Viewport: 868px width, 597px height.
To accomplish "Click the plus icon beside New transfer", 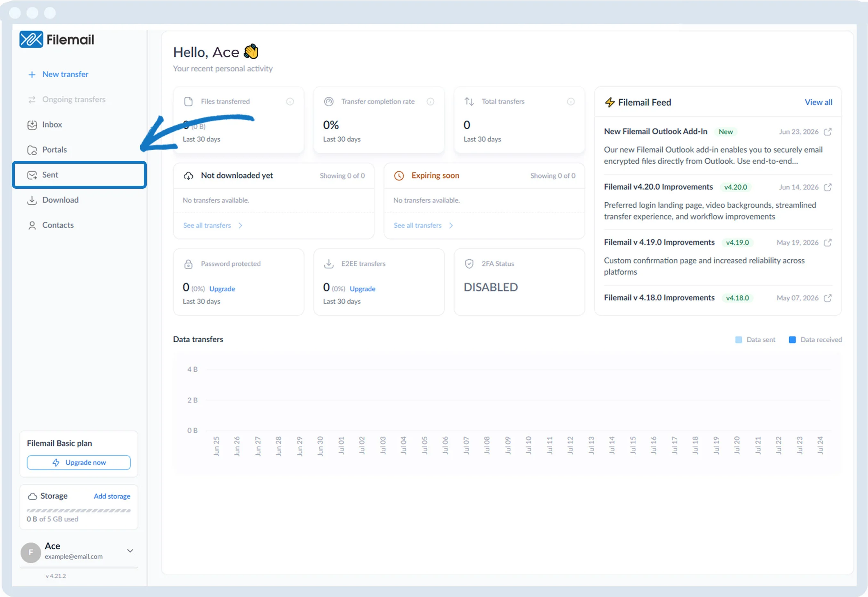I will [x=32, y=75].
